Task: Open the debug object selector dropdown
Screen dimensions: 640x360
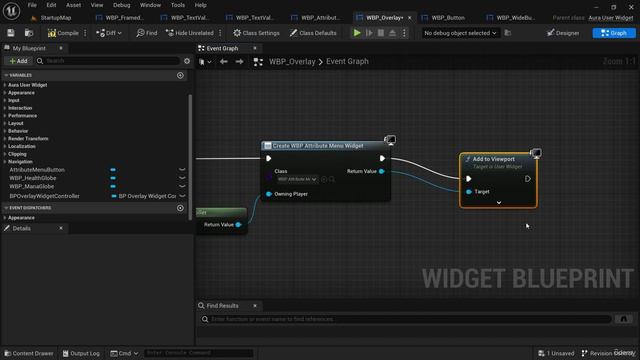Action: click(x=460, y=33)
